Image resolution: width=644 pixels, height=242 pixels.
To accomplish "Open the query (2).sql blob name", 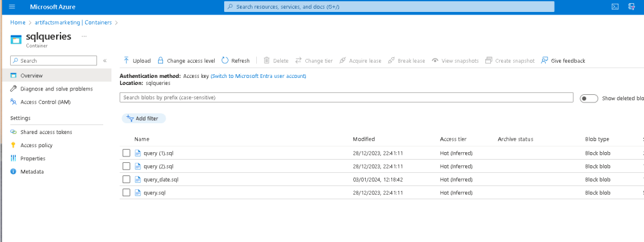I will 159,166.
